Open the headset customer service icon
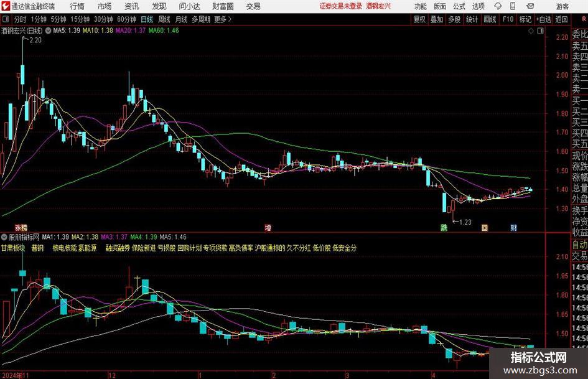The image size is (588, 379). point(498,6)
